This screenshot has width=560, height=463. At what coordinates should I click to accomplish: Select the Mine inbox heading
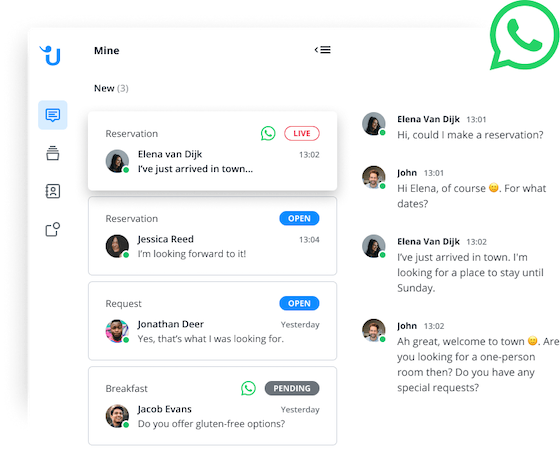[106, 50]
